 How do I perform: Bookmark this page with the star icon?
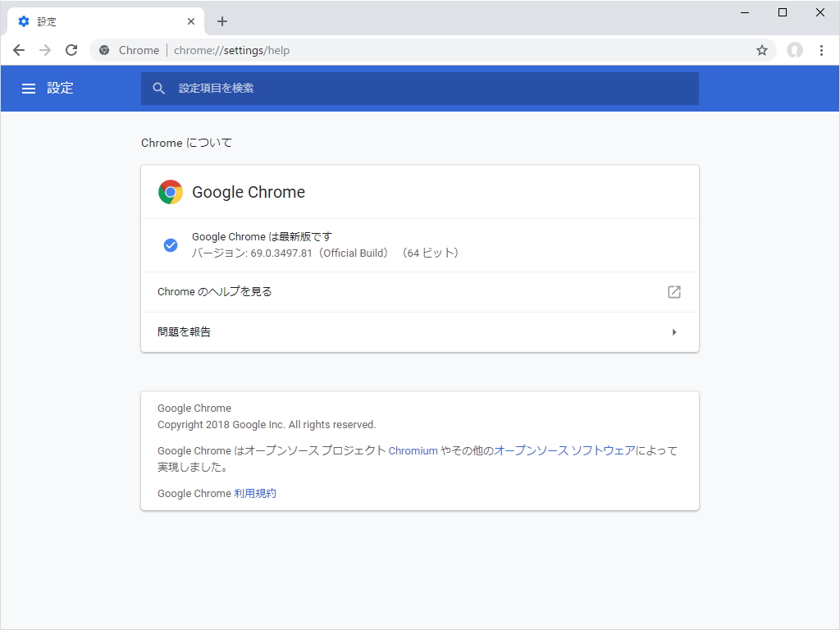762,50
